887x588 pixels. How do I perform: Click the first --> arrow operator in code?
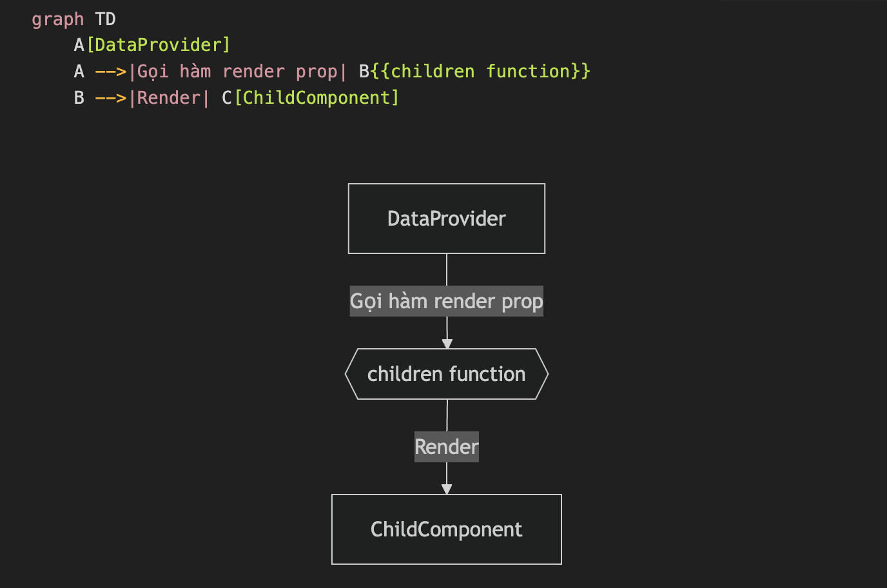(111, 72)
